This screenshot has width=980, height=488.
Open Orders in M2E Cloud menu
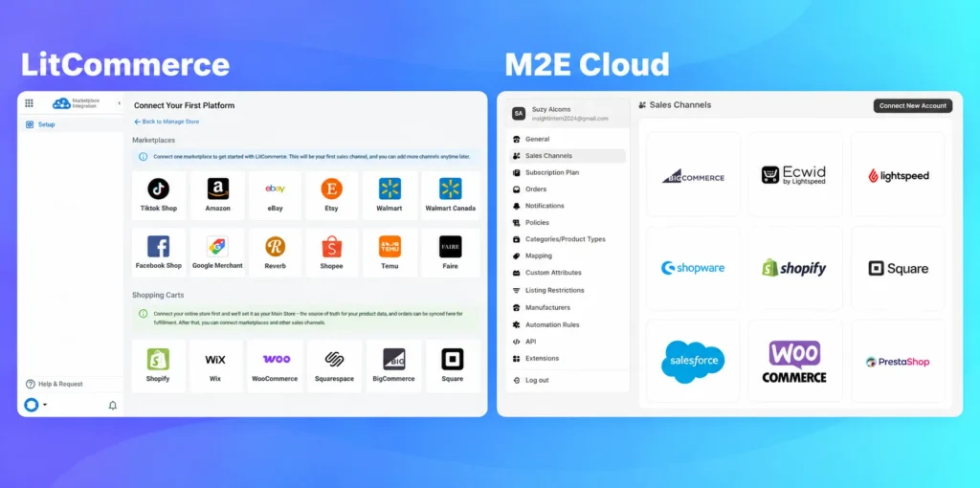click(568, 189)
